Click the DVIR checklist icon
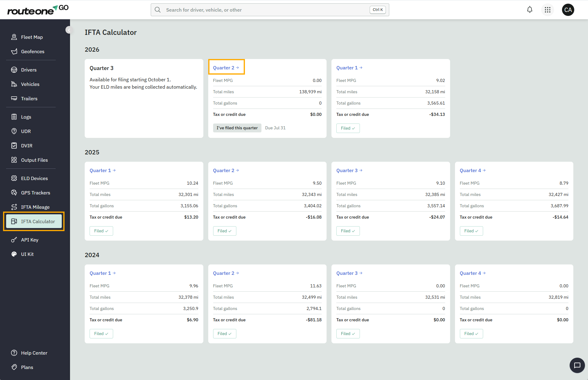The height and width of the screenshot is (380, 588). point(14,146)
